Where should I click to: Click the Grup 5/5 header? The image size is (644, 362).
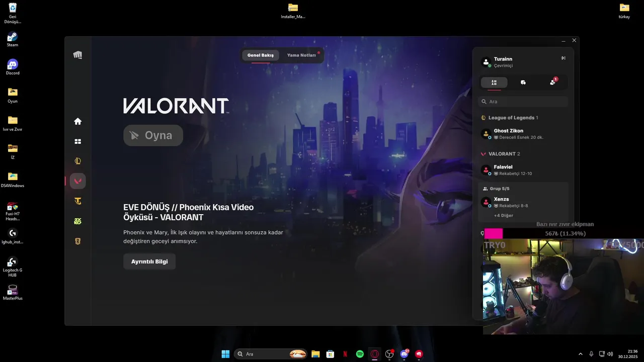[x=496, y=189]
